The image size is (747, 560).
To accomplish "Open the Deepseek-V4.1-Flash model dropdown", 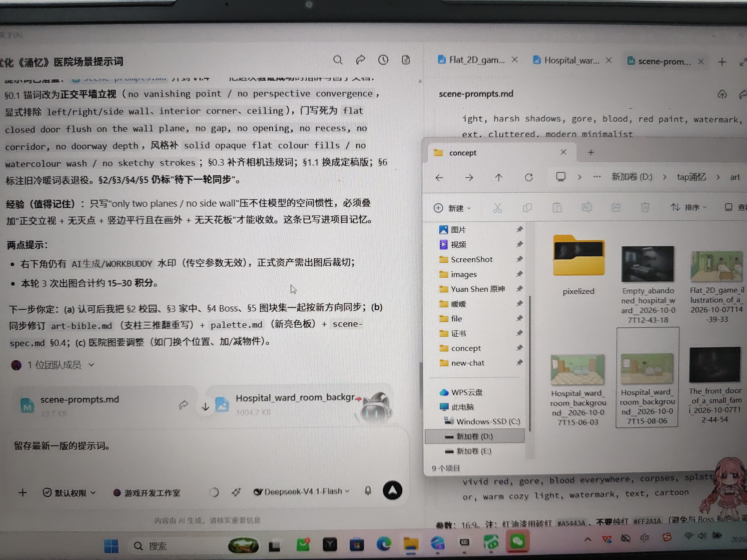I will (302, 491).
